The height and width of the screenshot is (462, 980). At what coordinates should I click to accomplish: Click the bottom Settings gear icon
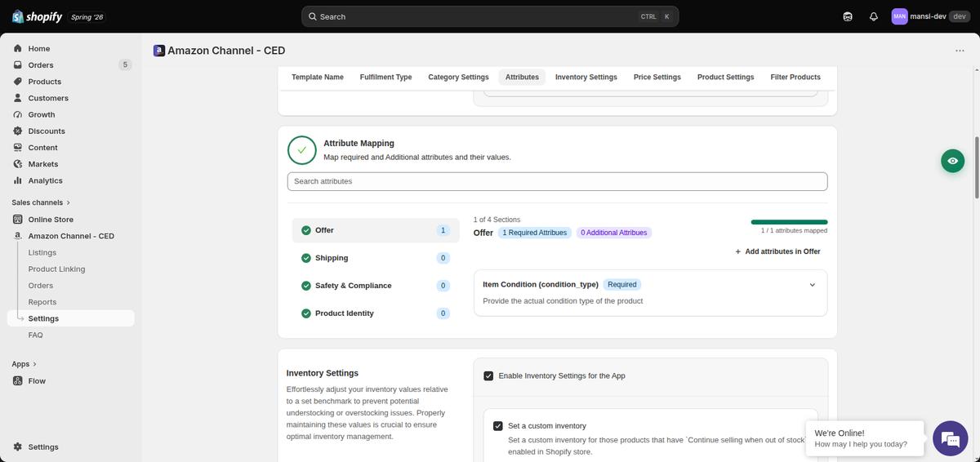pyautogui.click(x=18, y=447)
